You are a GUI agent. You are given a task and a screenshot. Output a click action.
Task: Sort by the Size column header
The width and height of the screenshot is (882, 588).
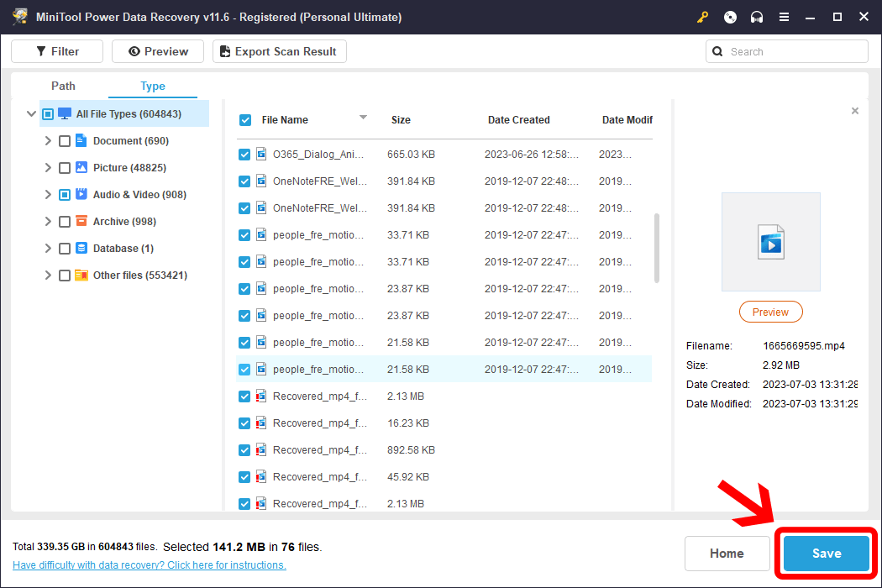pos(401,120)
